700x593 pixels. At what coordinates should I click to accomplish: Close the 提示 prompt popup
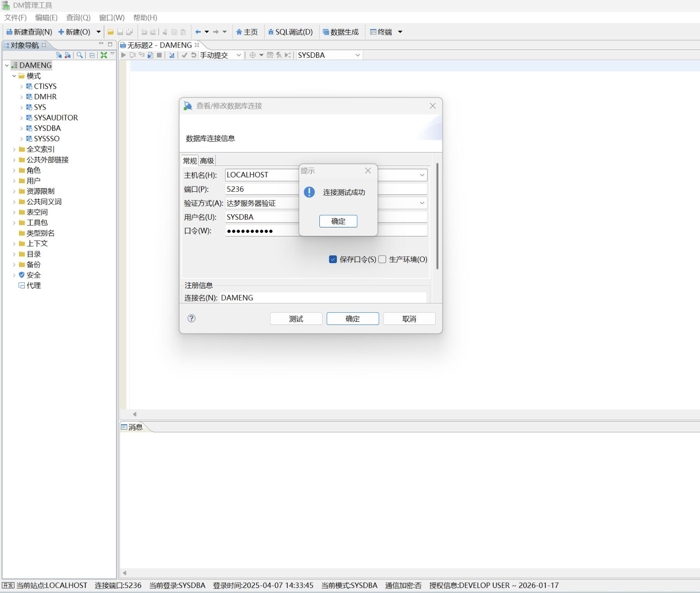tap(368, 171)
